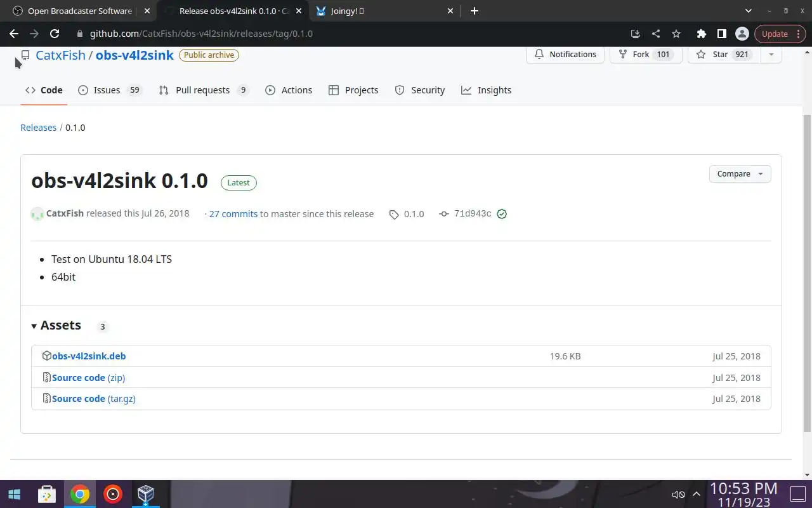Image resolution: width=812 pixels, height=508 pixels.
Task: Open the CatxFish owner profile link
Action: tap(60, 55)
